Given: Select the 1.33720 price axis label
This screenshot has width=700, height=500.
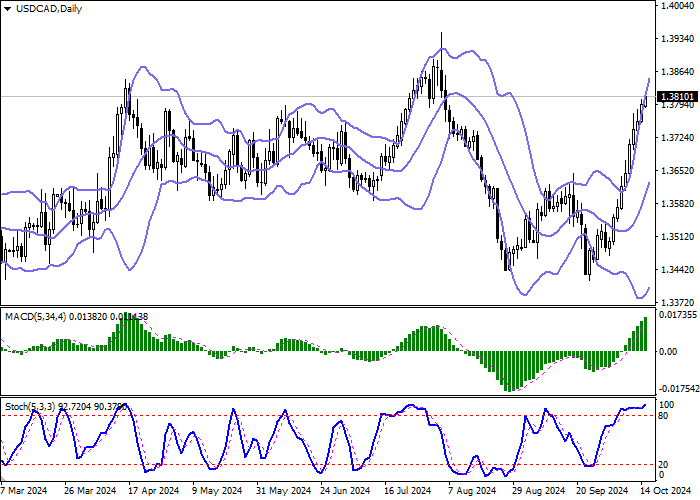Looking at the screenshot, I should click(677, 303).
